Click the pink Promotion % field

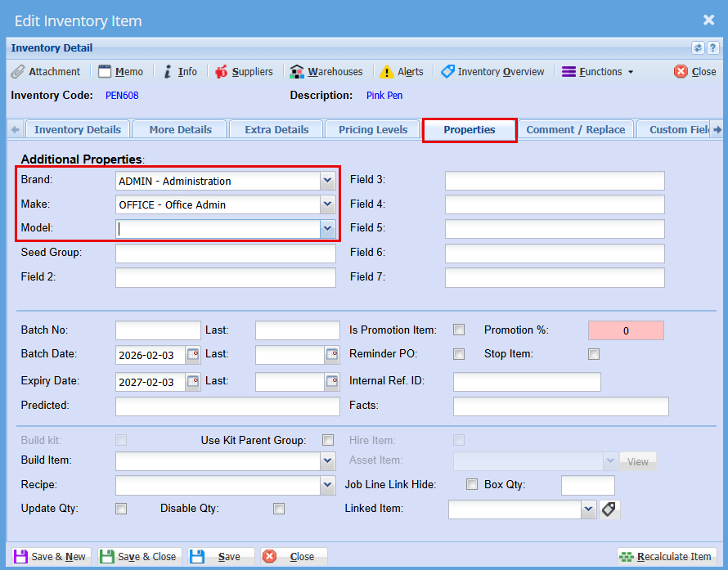626,331
